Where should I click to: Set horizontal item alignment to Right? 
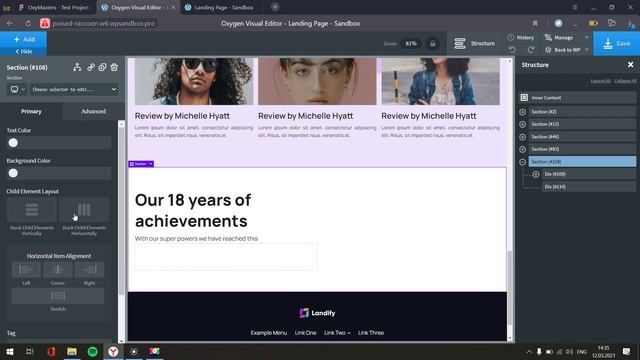(89, 270)
